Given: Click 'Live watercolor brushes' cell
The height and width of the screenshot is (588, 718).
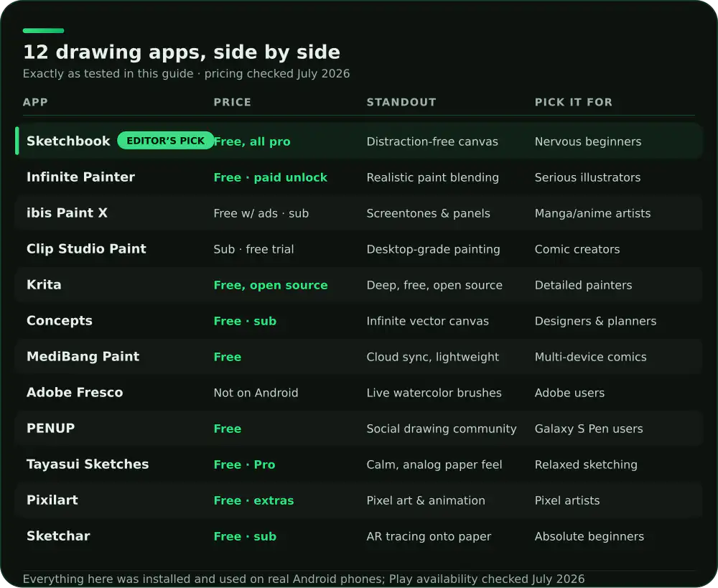Looking at the screenshot, I should pos(434,393).
